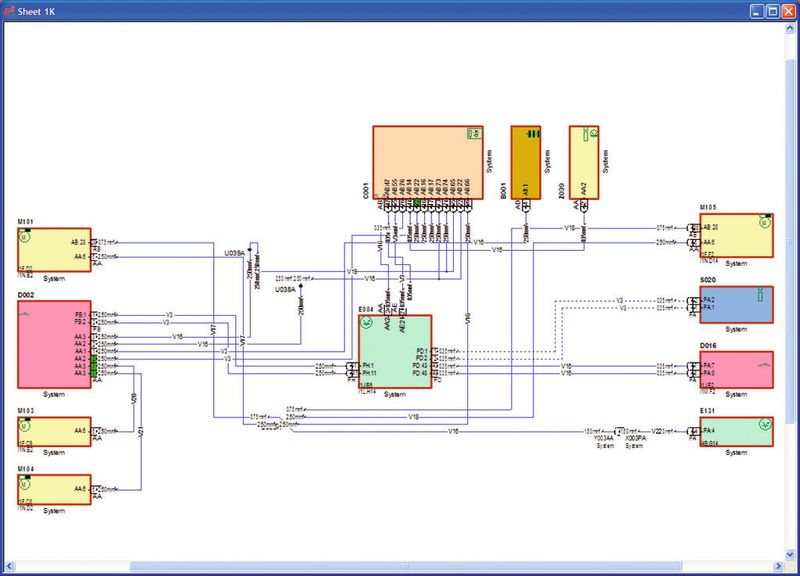
Task: Click the PD:43 pin label on E004
Action: pyautogui.click(x=420, y=366)
